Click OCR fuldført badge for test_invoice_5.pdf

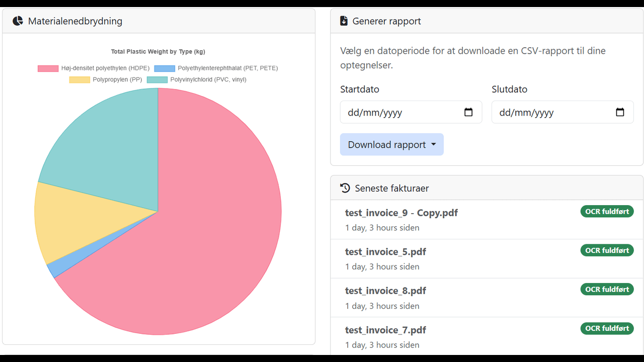(x=607, y=250)
